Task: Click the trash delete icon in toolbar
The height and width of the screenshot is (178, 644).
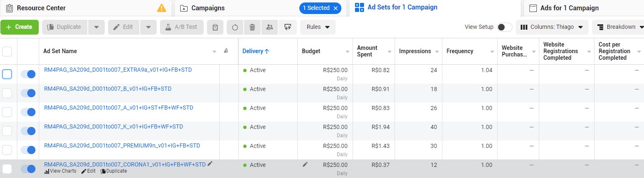Action: 252,27
